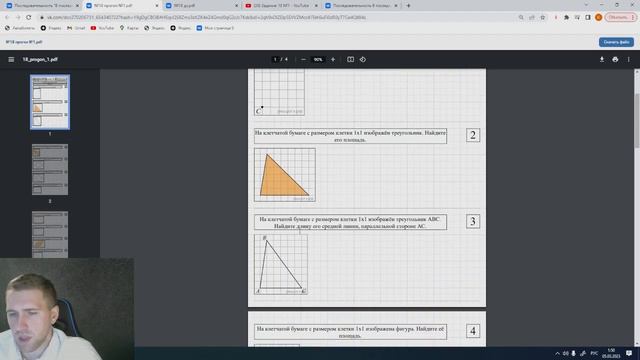The image size is (640, 360).
Task: Switch keyboard language РУС indicator
Action: point(594,353)
